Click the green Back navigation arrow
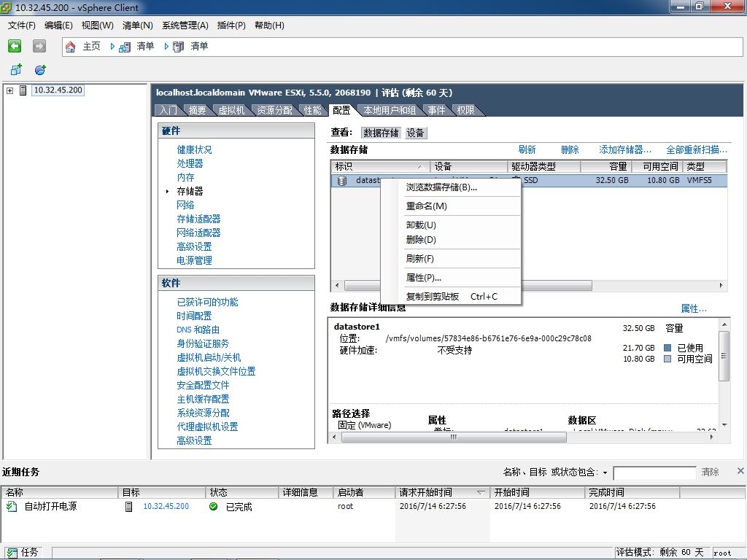747x560 pixels. [15, 46]
